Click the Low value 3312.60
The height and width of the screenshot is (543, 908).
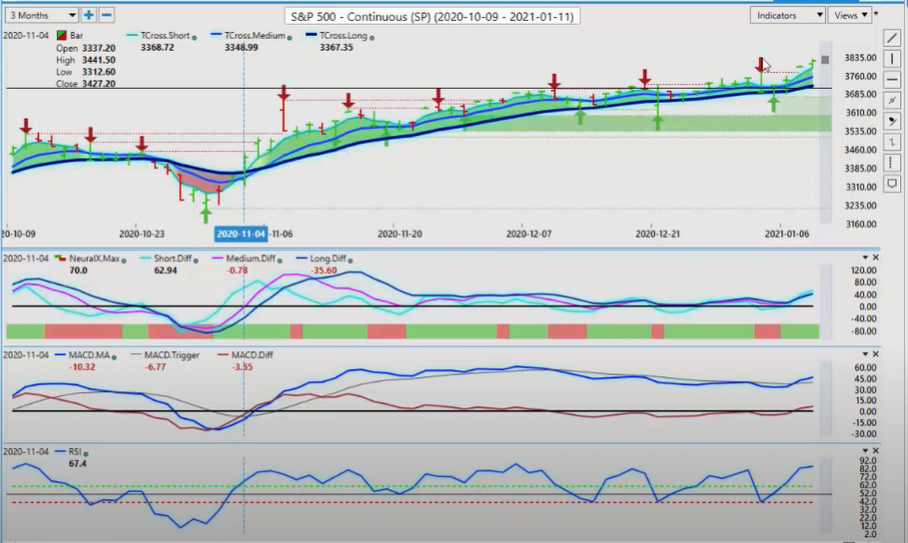[98, 72]
